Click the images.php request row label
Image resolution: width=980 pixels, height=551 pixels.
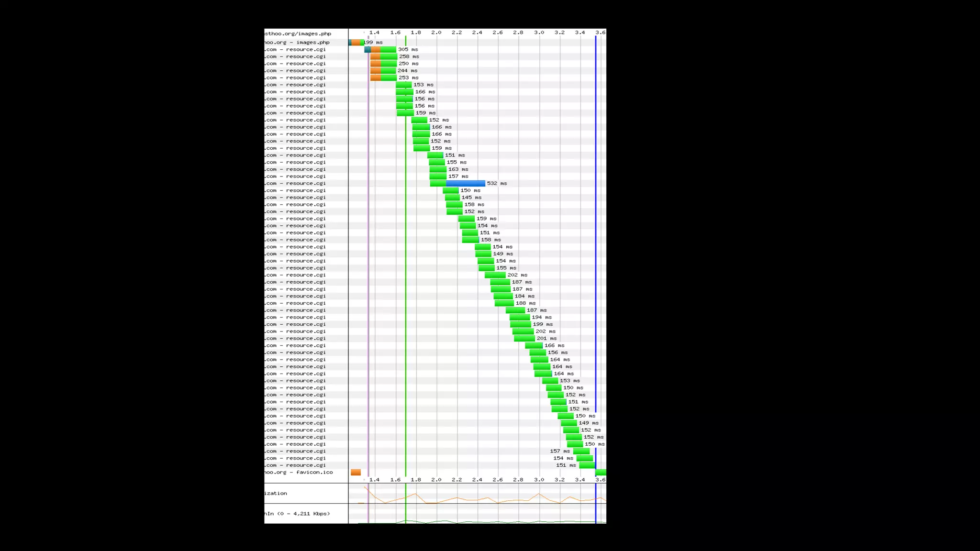click(298, 43)
